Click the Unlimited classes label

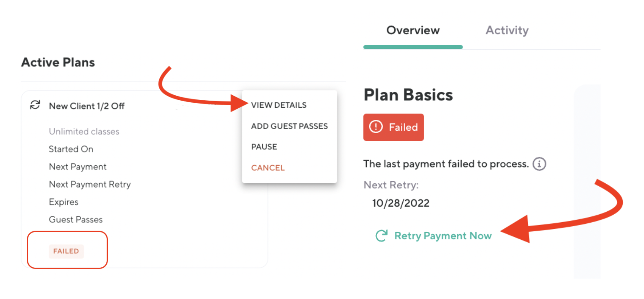click(84, 132)
